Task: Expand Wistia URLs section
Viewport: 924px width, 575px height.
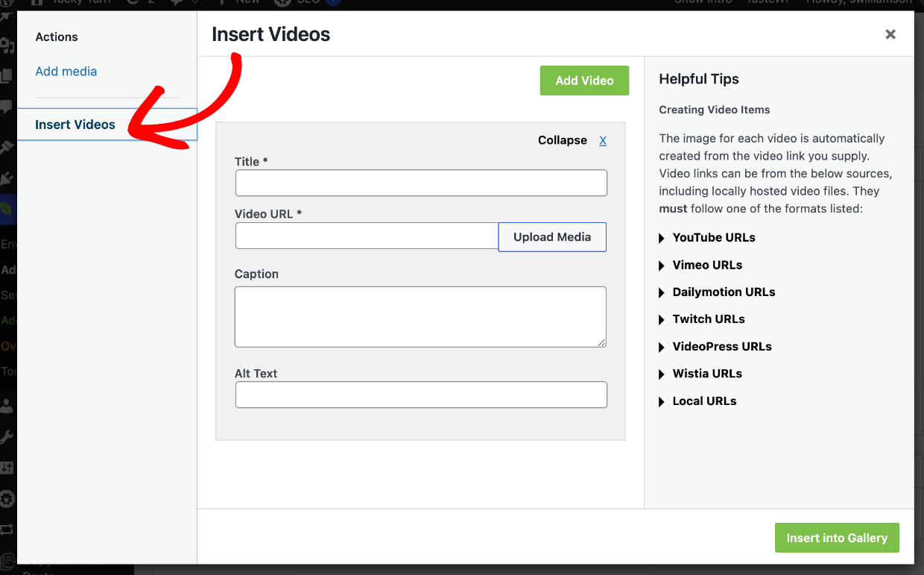Action: 700,374
